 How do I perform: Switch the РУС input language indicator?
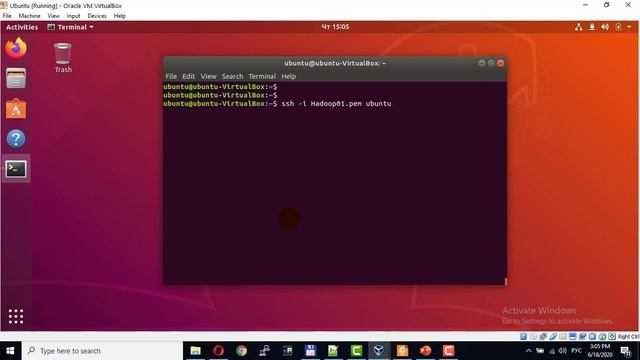click(576, 351)
